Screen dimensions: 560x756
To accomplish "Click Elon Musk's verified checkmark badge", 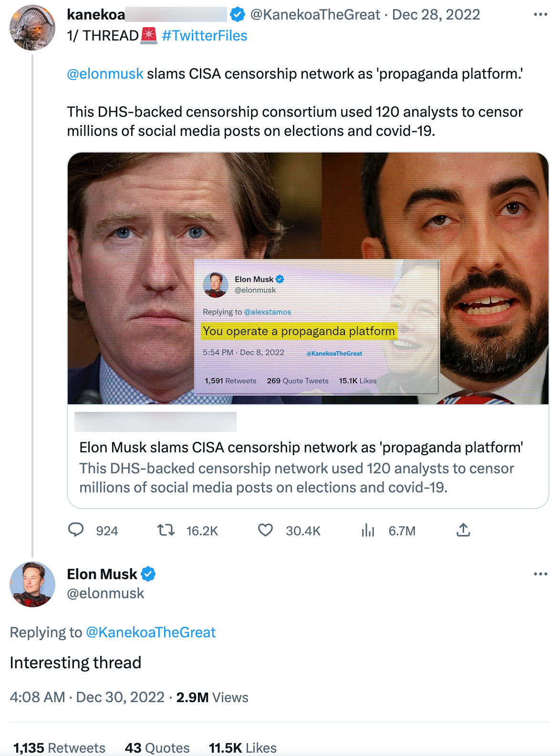I will coord(149,574).
